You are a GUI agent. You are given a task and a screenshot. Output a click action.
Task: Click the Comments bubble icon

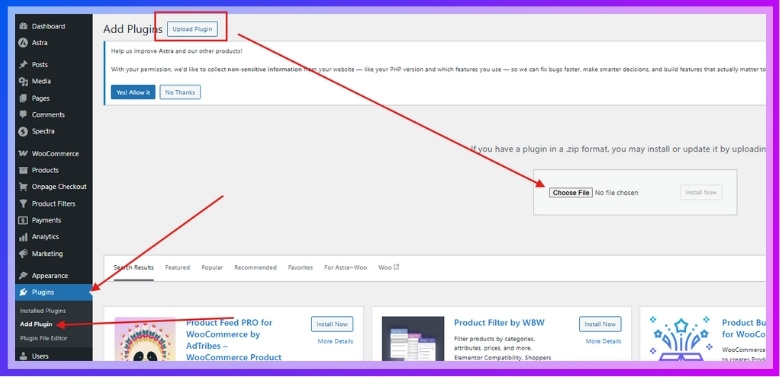tap(23, 115)
